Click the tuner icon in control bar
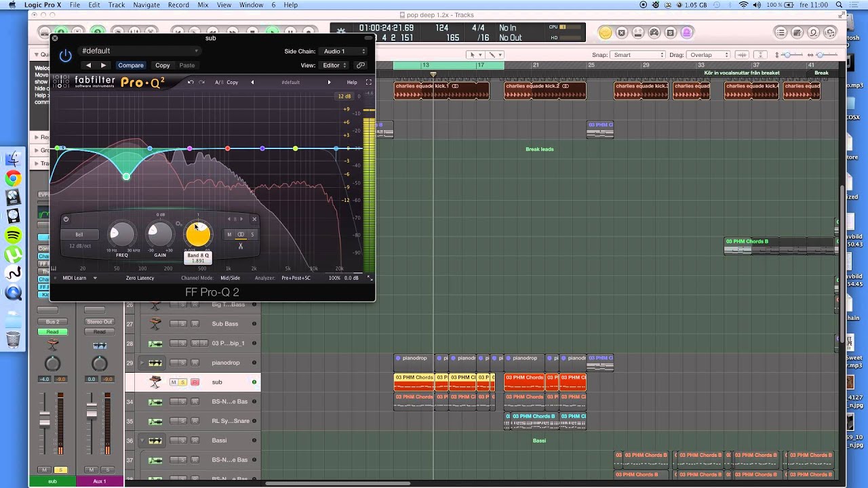 point(654,33)
